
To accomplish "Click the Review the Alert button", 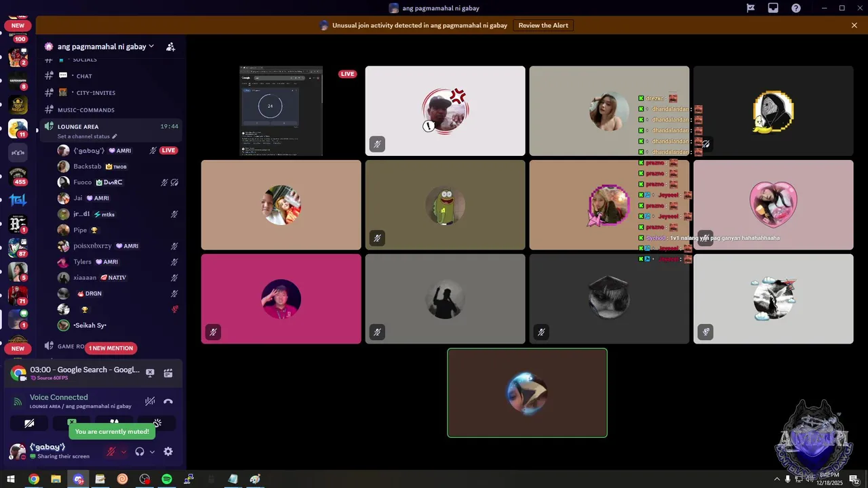I will [543, 25].
